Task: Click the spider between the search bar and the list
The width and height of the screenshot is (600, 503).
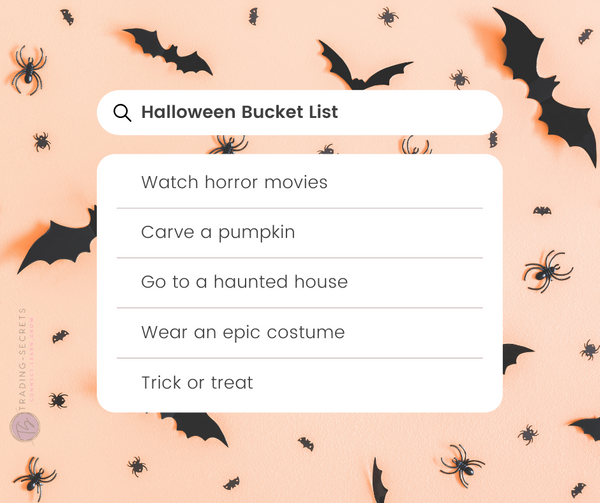Action: (x=229, y=145)
